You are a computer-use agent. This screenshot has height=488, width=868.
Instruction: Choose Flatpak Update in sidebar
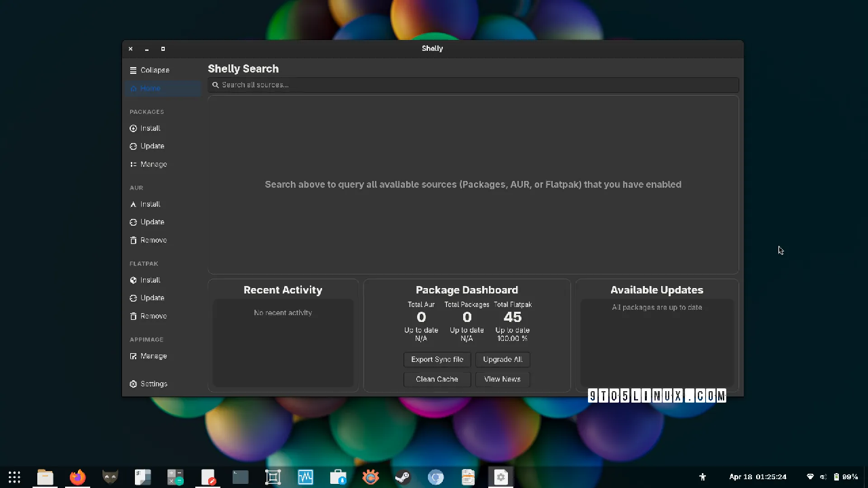click(152, 298)
